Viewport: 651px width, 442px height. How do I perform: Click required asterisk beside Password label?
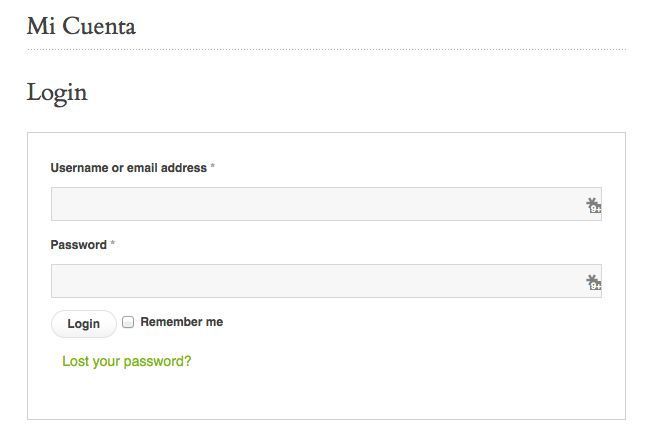[113, 243]
